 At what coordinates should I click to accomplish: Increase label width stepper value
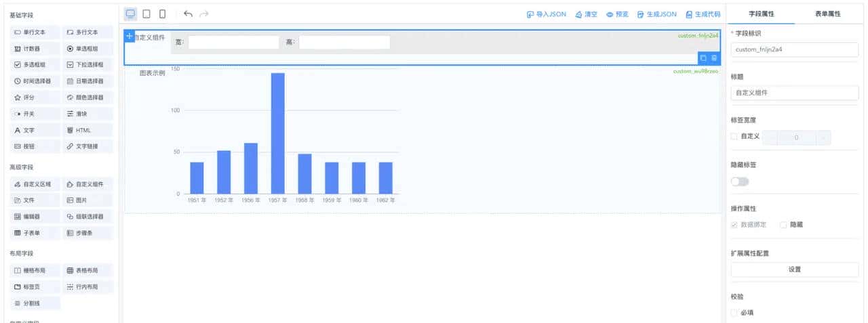pyautogui.click(x=823, y=137)
